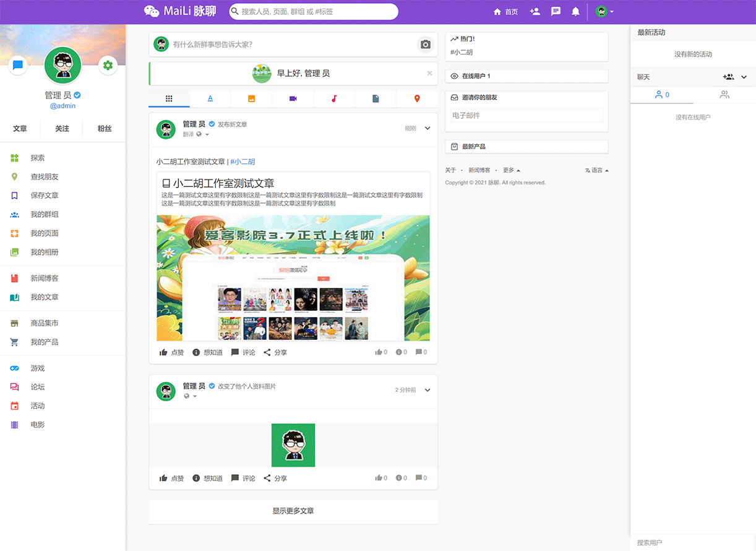Dismiss the morning greeting message
This screenshot has width=756, height=551.
point(429,73)
